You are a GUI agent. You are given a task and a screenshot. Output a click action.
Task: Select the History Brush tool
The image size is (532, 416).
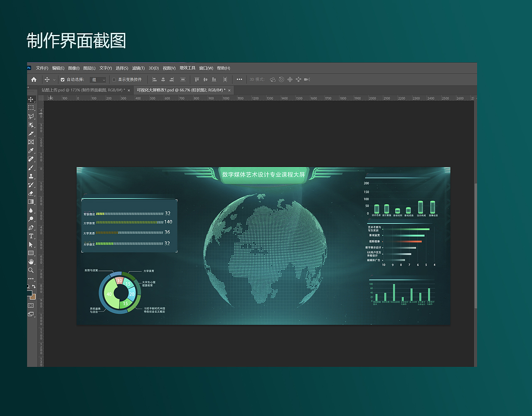tap(31, 185)
